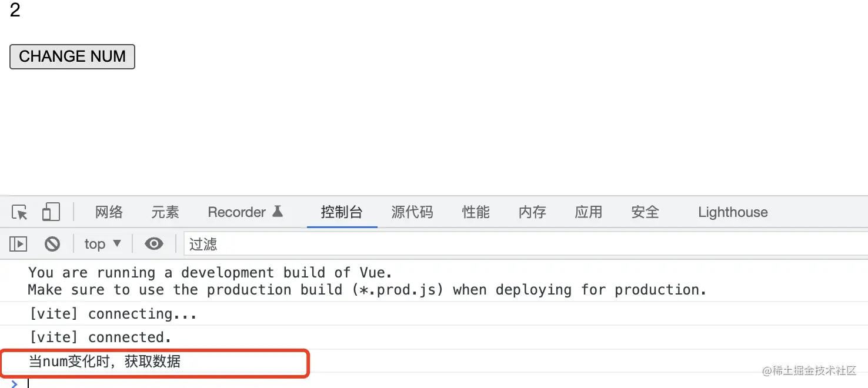This screenshot has width=868, height=388.
Task: Click the 过滤 filter input field
Action: tap(523, 244)
